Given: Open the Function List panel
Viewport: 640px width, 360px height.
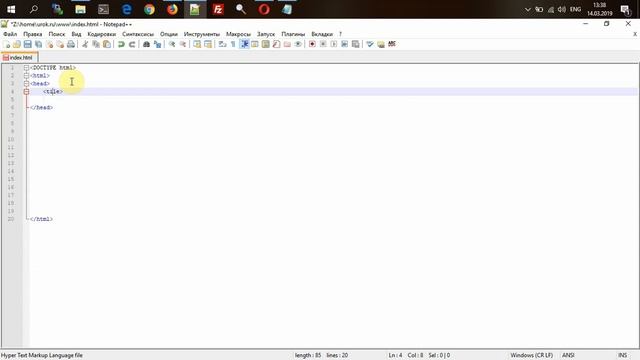Looking at the screenshot, I should [276, 44].
